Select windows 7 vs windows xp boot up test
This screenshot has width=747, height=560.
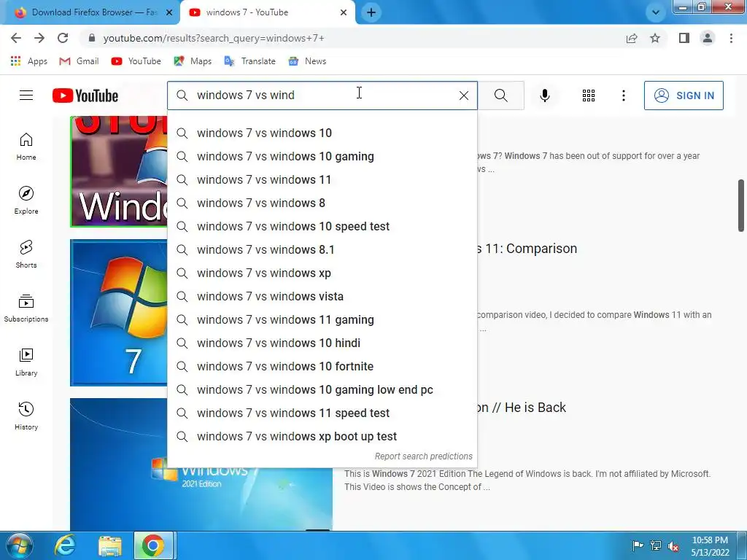coord(322,436)
